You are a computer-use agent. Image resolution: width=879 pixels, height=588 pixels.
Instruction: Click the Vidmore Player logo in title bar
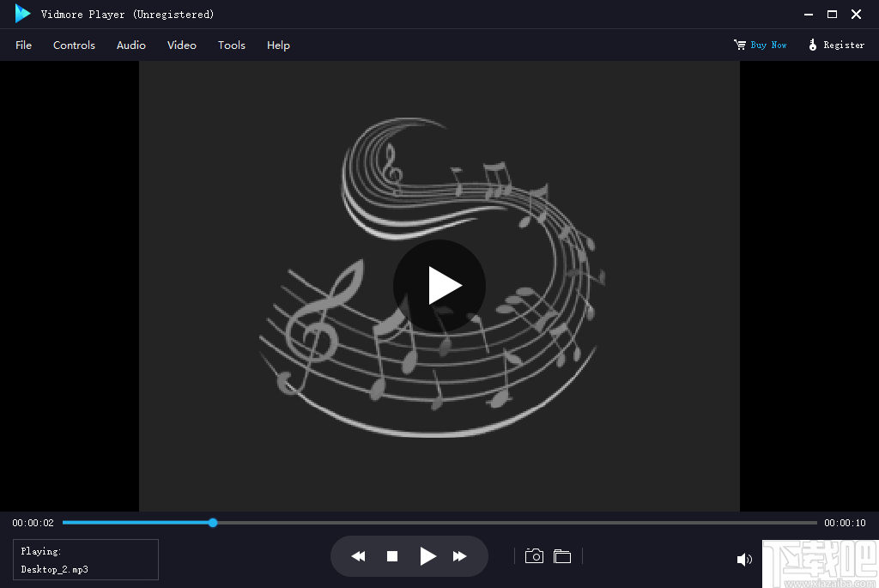point(21,14)
